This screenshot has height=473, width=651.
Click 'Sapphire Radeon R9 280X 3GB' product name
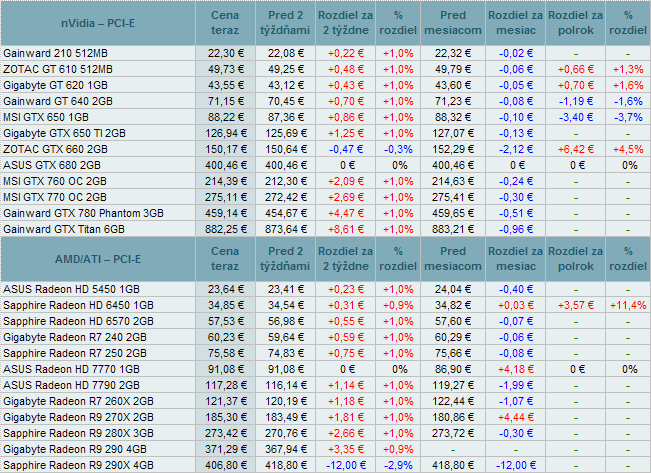click(78, 433)
